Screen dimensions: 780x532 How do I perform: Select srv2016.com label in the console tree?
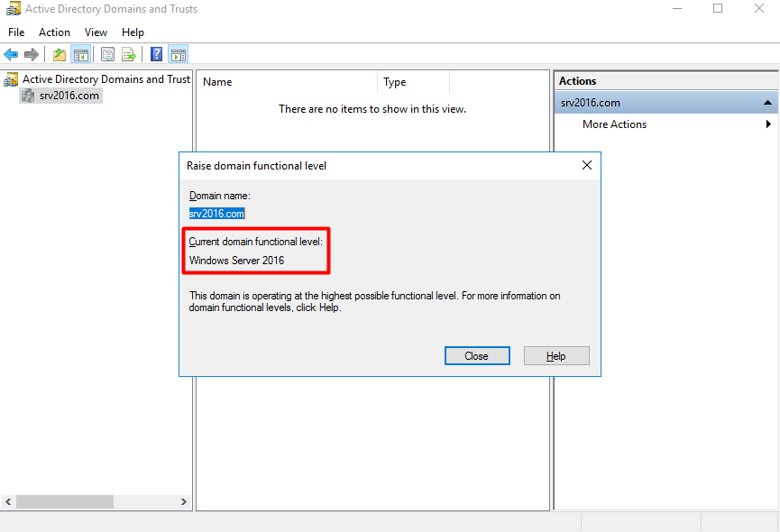[x=69, y=96]
